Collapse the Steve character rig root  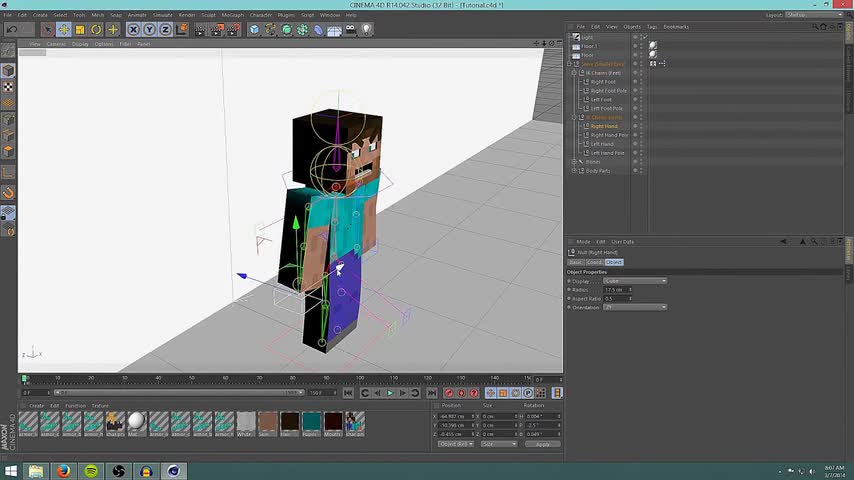tap(570, 64)
